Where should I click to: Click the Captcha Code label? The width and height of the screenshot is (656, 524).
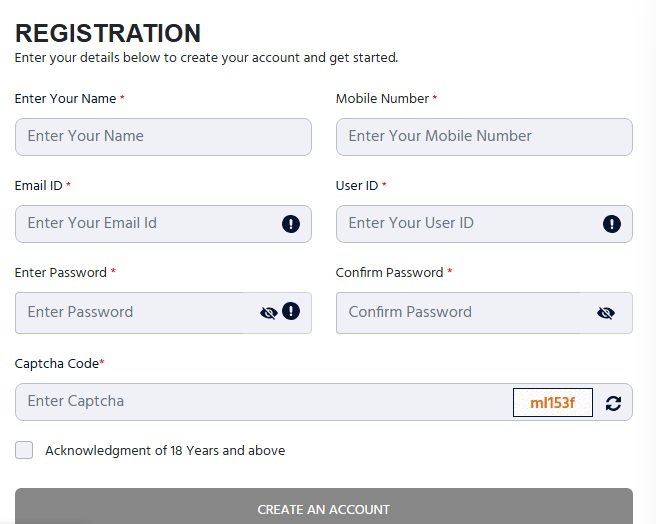tap(59, 364)
